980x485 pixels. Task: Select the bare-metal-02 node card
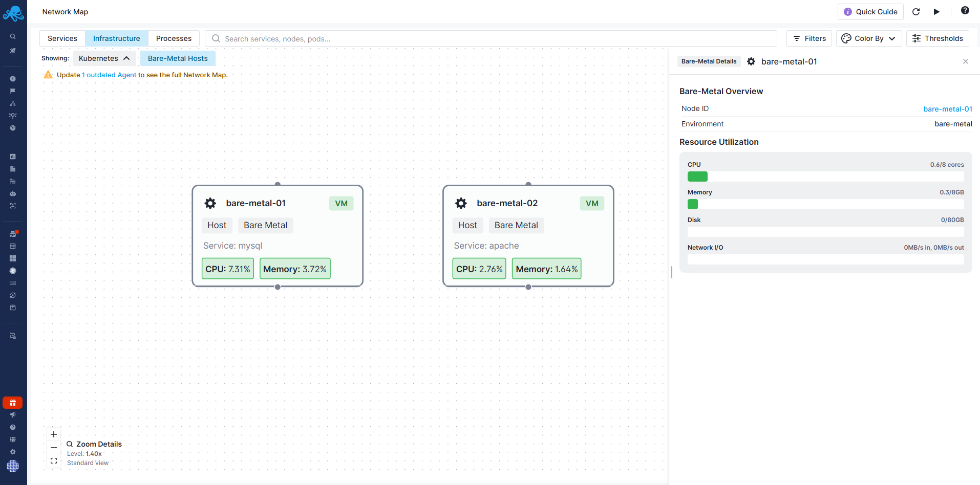click(528, 236)
